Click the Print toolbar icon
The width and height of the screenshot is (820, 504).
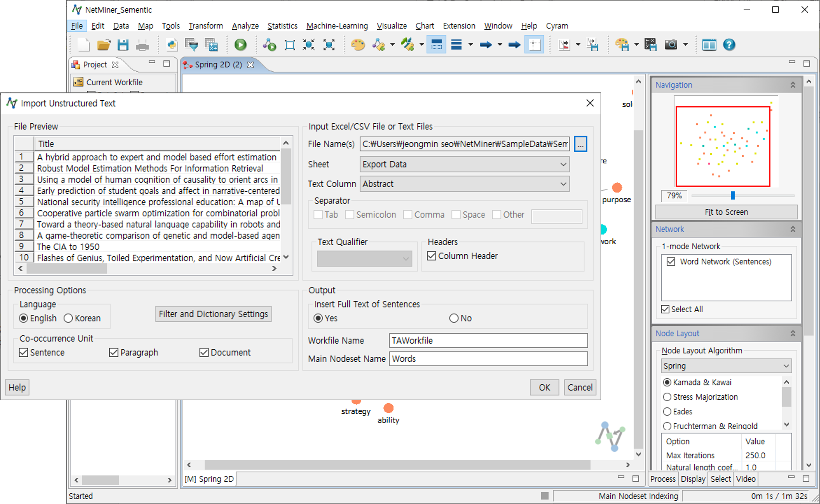142,45
